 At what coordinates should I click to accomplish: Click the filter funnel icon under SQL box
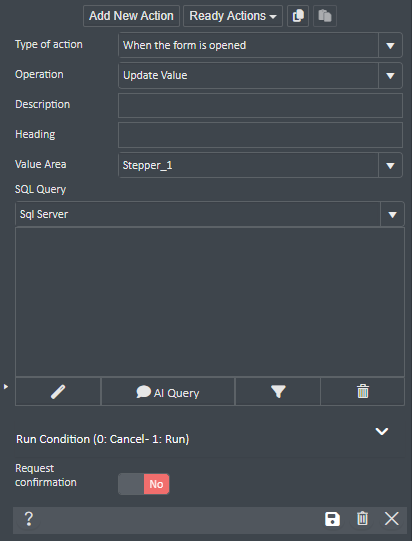(x=278, y=392)
